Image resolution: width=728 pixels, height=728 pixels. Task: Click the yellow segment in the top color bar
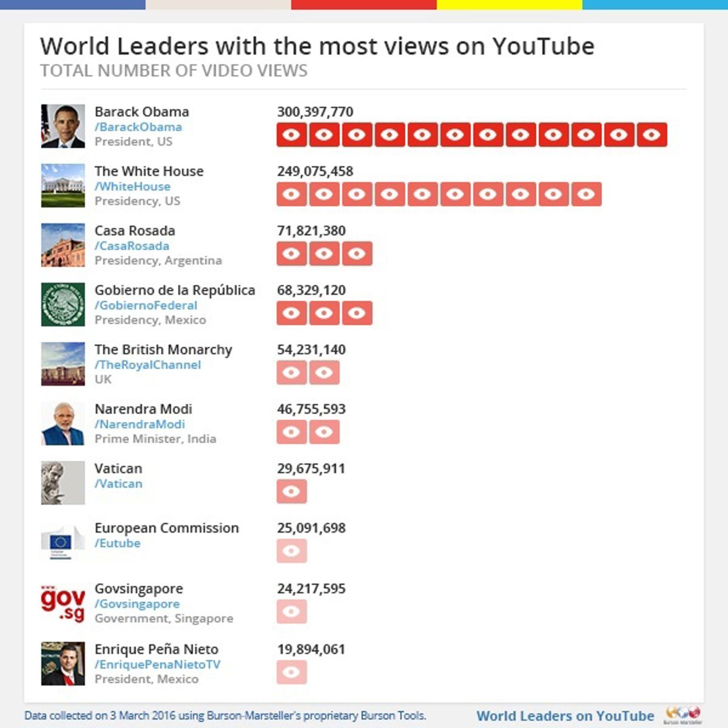pyautogui.click(x=510, y=4)
